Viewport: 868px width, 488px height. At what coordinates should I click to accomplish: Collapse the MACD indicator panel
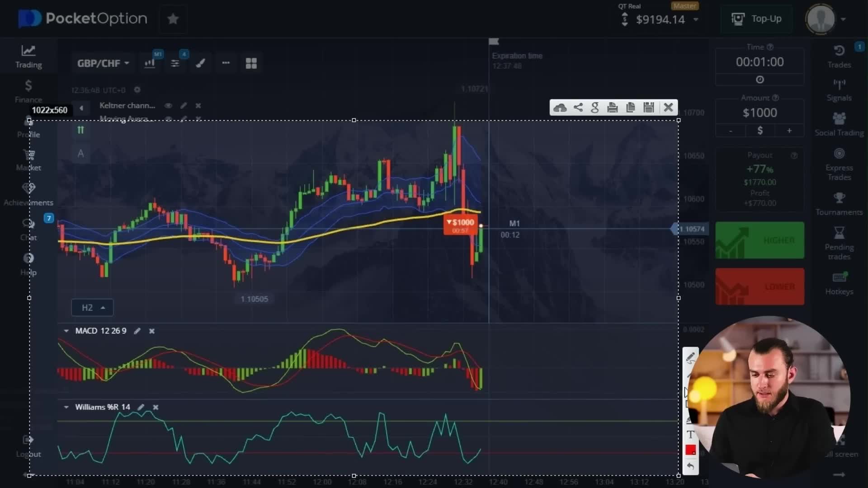(x=66, y=331)
